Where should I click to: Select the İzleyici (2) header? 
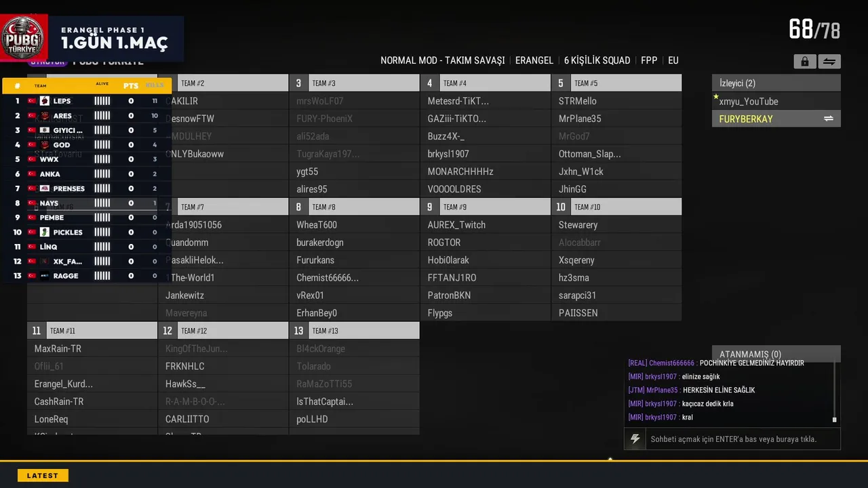pyautogui.click(x=776, y=83)
